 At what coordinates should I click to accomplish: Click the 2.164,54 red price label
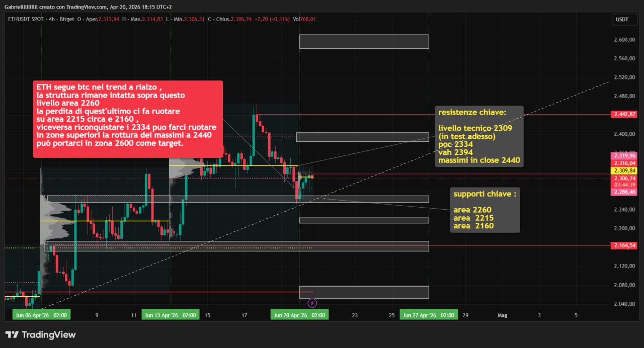pyautogui.click(x=625, y=245)
